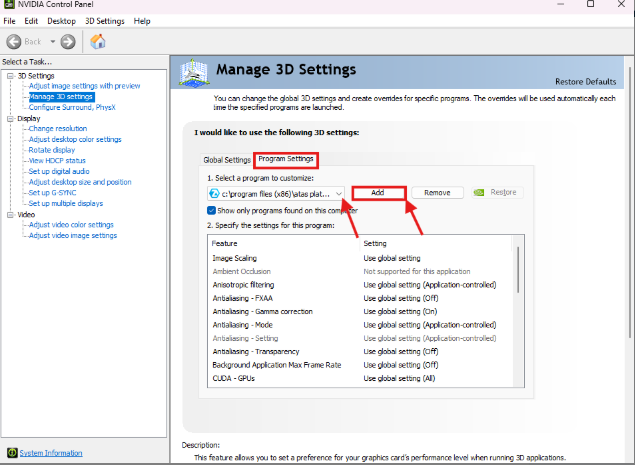
Task: Select Adjust desktop color settings
Action: pos(75,139)
